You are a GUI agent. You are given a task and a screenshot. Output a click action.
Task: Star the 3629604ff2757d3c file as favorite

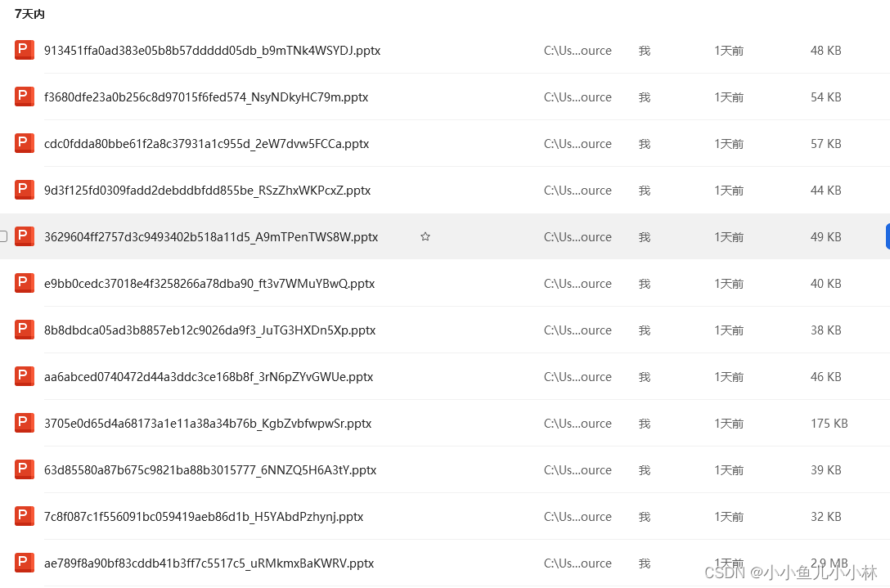(x=425, y=237)
